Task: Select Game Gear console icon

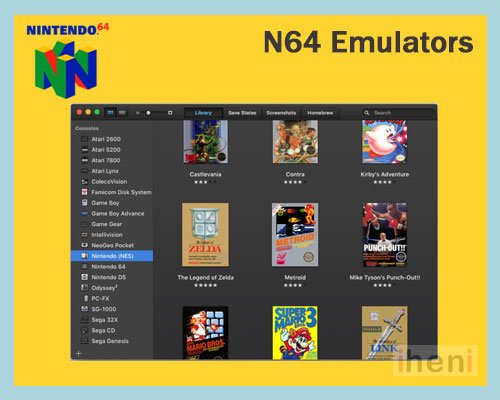Action: [x=85, y=224]
